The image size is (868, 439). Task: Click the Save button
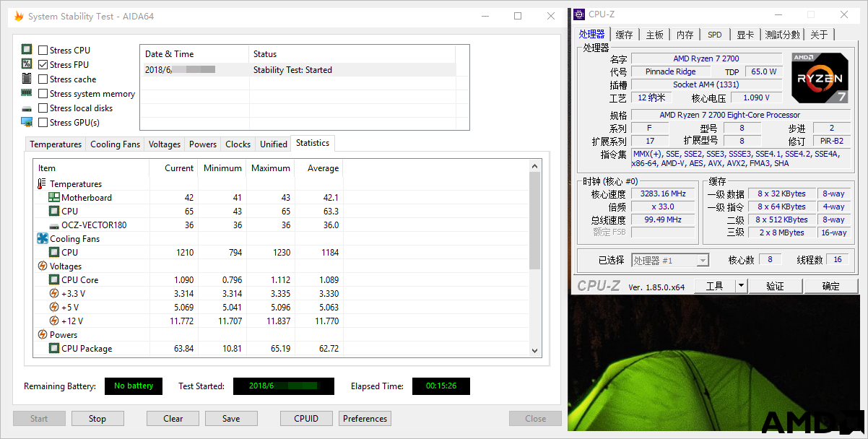pyautogui.click(x=231, y=419)
